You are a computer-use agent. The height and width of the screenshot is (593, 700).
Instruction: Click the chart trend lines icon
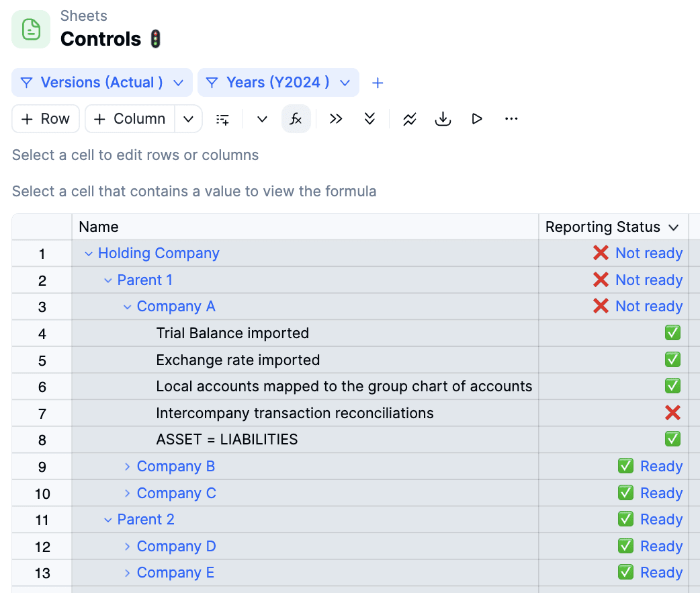pyautogui.click(x=410, y=119)
